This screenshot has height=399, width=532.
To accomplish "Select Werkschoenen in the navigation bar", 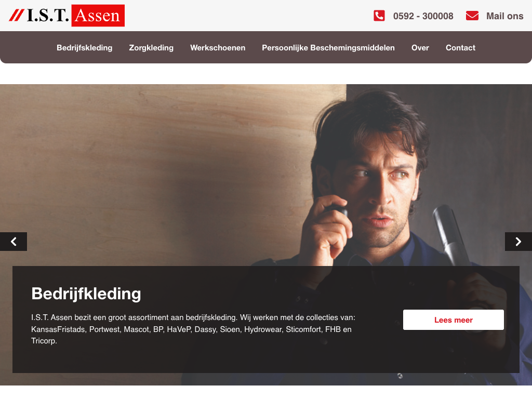I will [x=218, y=48].
